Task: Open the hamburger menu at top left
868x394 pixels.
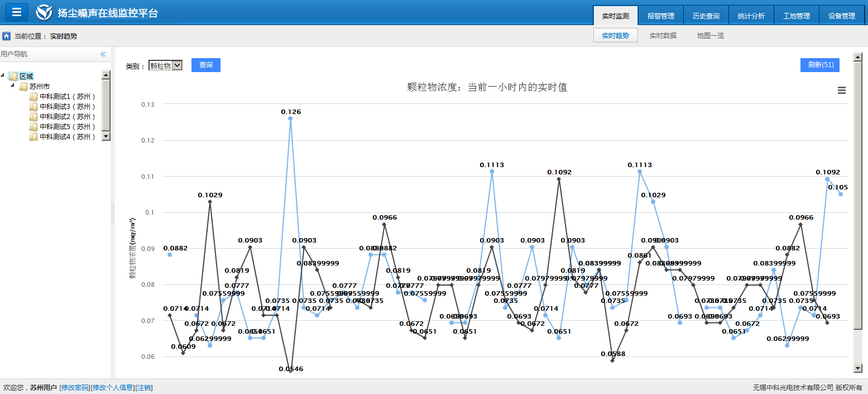Action: click(17, 12)
